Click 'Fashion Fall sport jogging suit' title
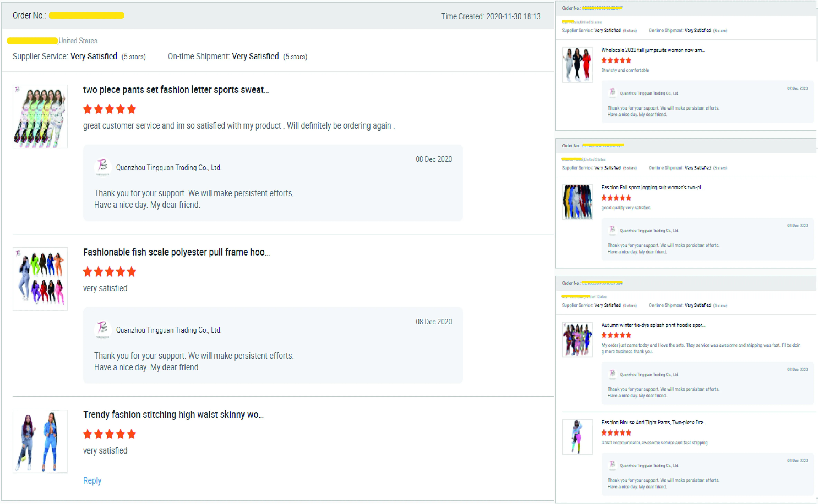Image resolution: width=818 pixels, height=504 pixels. click(x=652, y=187)
